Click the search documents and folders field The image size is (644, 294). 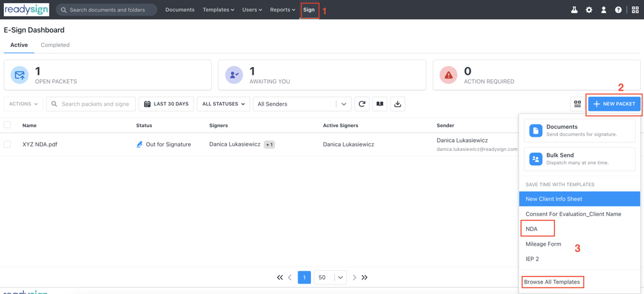coord(106,10)
